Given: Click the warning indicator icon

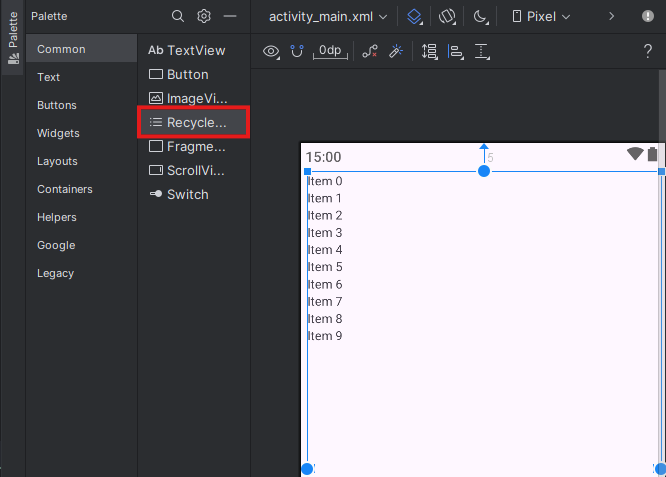Looking at the screenshot, I should [x=648, y=16].
